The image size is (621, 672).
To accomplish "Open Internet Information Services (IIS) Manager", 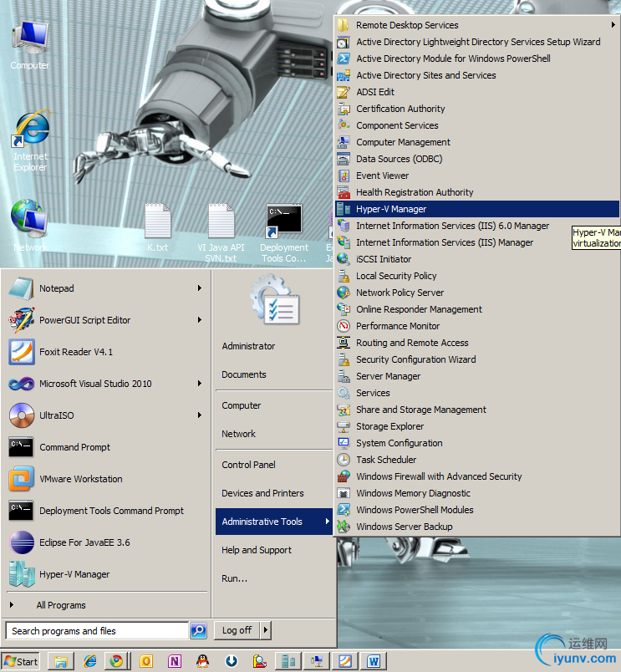I will pos(477,242).
